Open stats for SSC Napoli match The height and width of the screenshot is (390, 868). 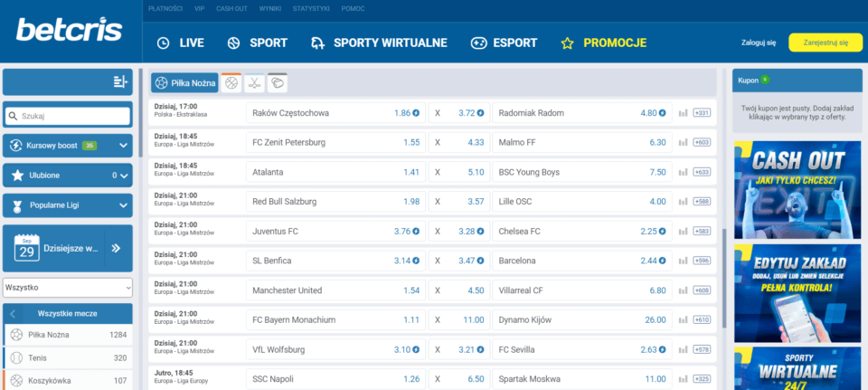point(684,379)
